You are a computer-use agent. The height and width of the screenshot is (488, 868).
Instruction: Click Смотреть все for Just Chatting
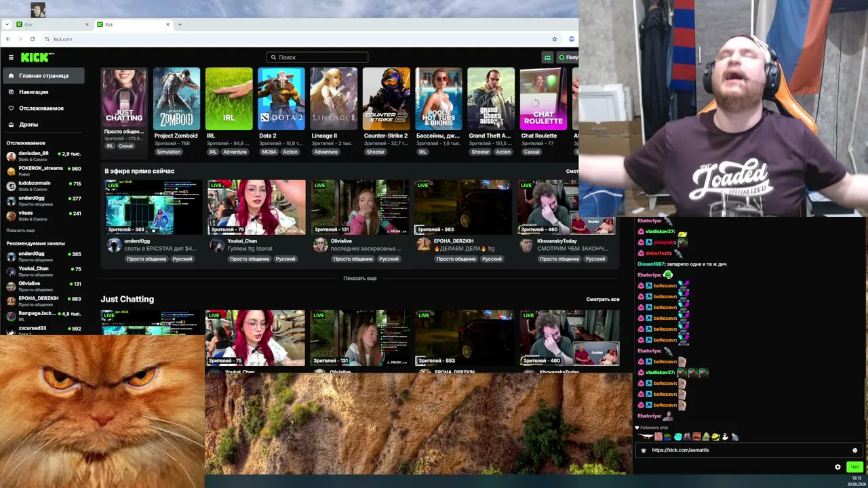click(603, 299)
